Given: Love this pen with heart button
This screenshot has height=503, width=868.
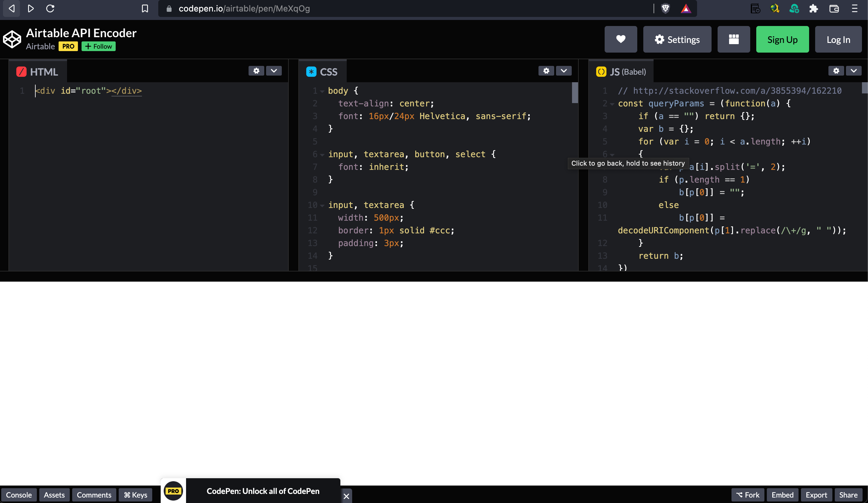Looking at the screenshot, I should 621,39.
